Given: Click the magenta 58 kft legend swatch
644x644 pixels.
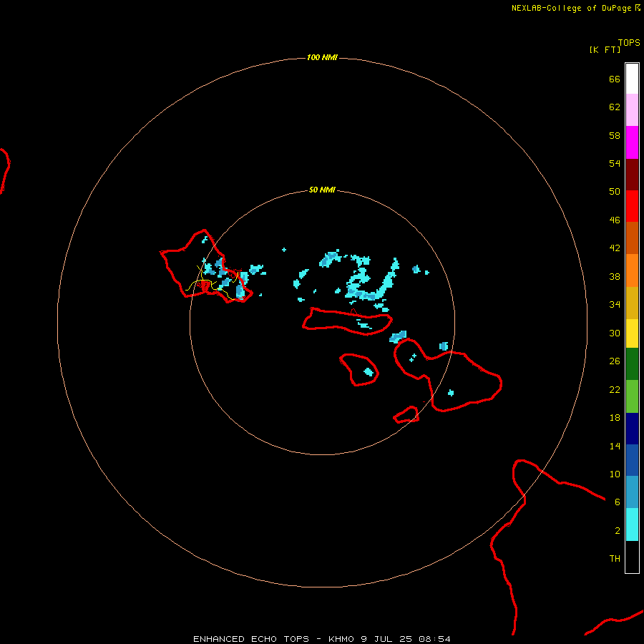Looking at the screenshot, I should [x=632, y=142].
